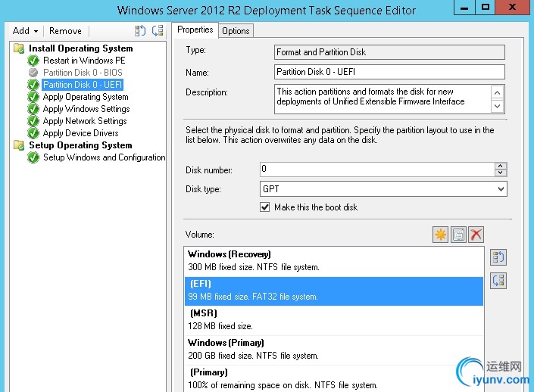Click the green check icon beside Apply Network Settings
This screenshot has height=392, width=534.
click(x=33, y=121)
